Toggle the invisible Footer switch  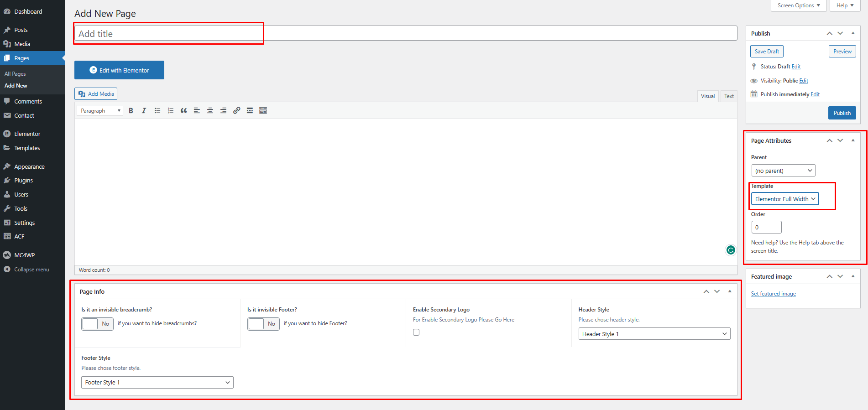point(263,324)
